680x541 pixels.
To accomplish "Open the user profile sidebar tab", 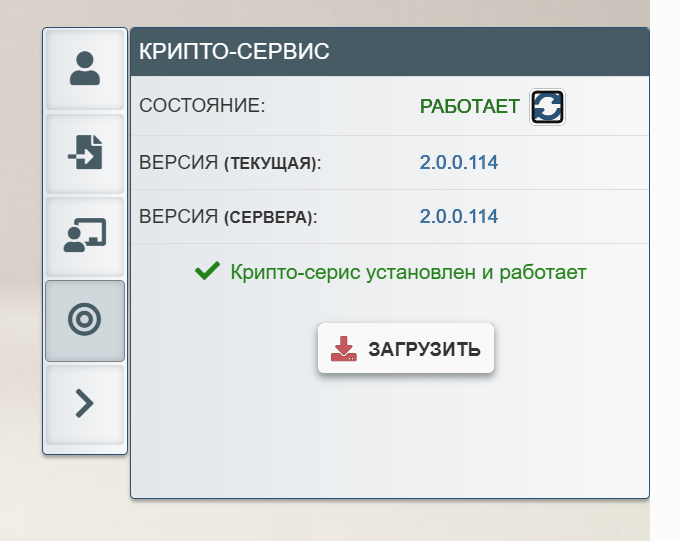I will (x=85, y=70).
